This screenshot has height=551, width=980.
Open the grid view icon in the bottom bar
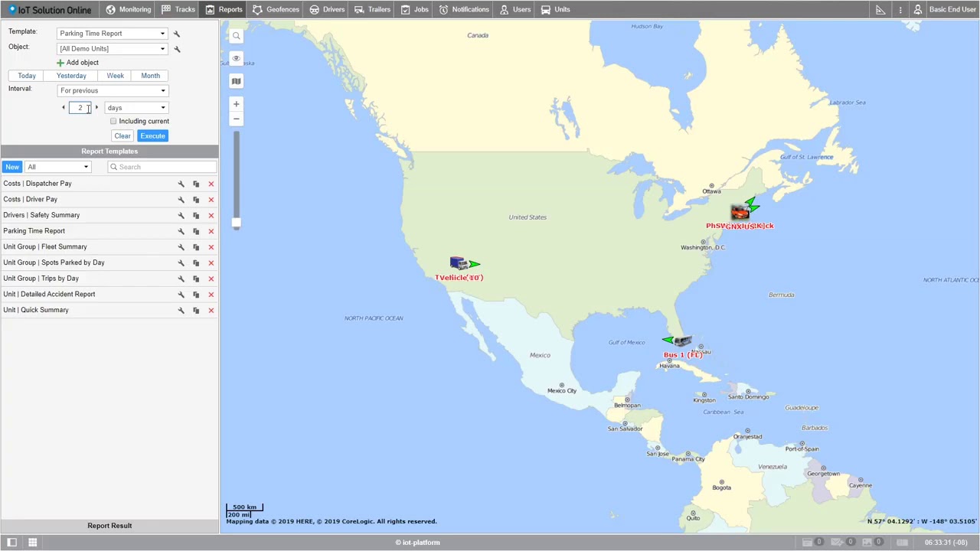point(32,542)
